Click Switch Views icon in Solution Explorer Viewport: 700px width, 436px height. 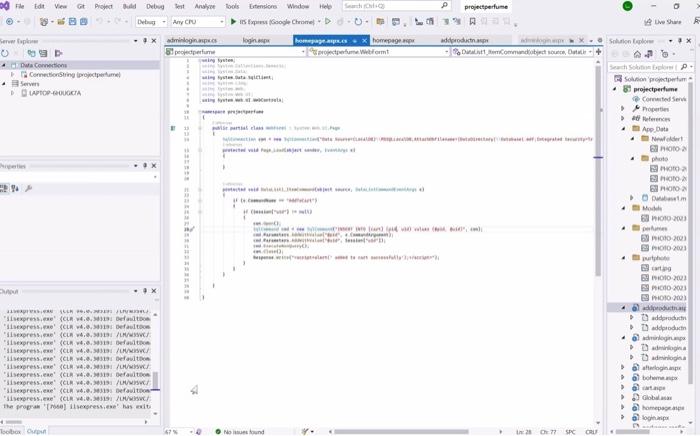[649, 54]
